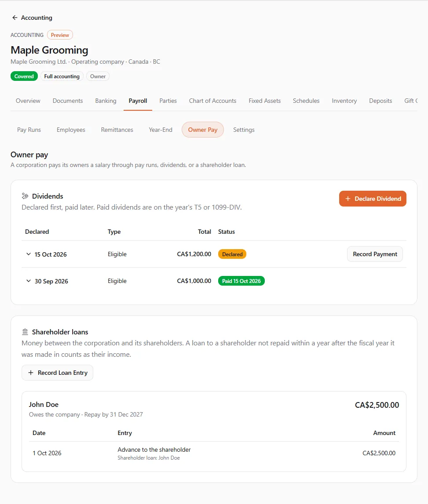Open Chart of Accounts tab
Viewport: 428px width, 504px height.
point(212,101)
